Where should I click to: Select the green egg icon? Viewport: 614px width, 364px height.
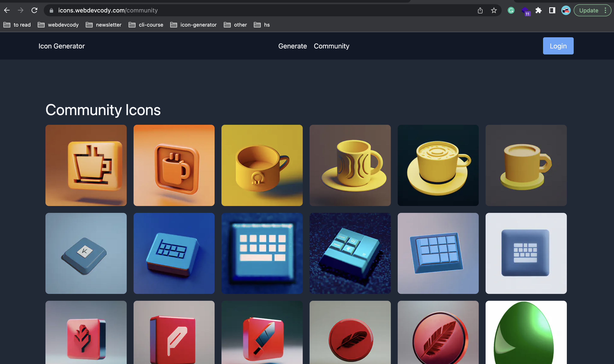526,332
